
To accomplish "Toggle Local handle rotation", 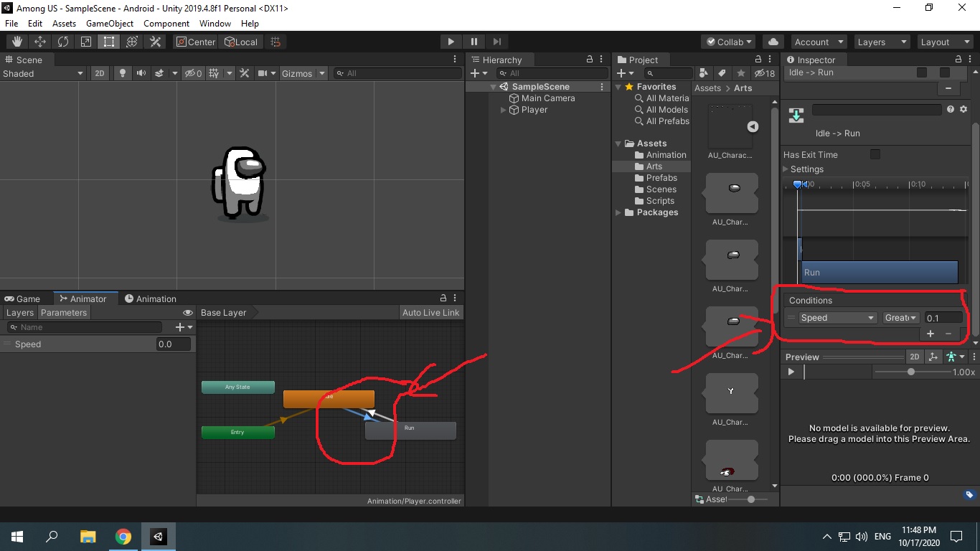I will coord(241,42).
